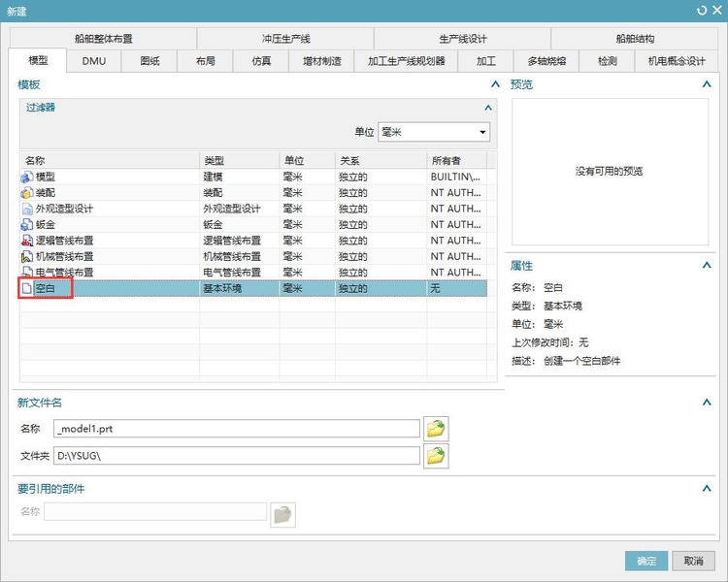Click the 模型 template row icon
Image resolution: width=728 pixels, height=582 pixels.
point(27,178)
